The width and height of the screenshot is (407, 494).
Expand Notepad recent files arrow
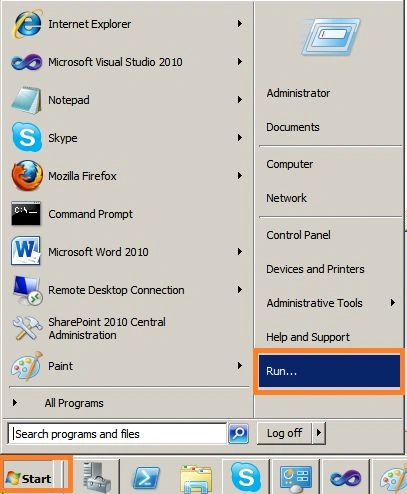240,99
